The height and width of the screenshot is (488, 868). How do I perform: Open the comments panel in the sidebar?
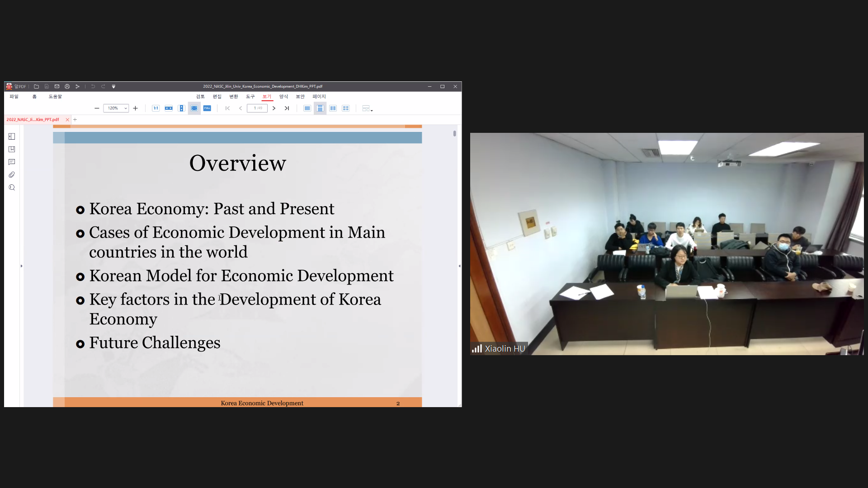tap(12, 162)
